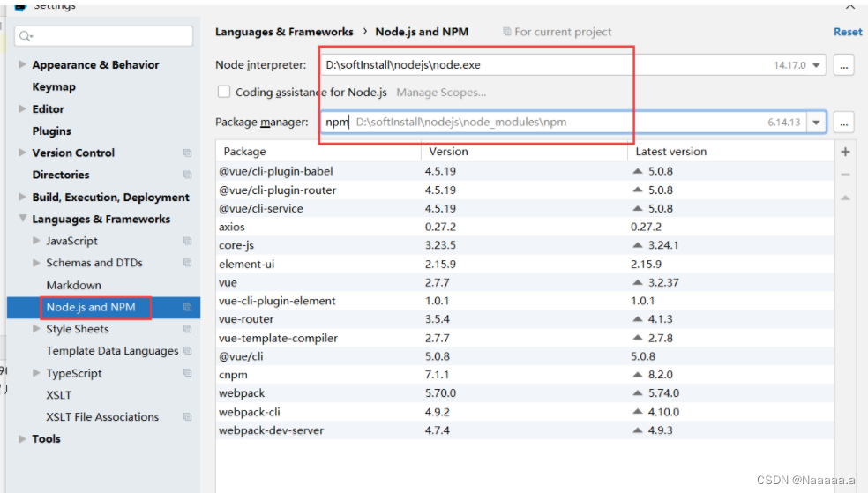Image resolution: width=868 pixels, height=493 pixels.
Task: Click project-level icon beside XSLT File Associations
Action: 187,416
